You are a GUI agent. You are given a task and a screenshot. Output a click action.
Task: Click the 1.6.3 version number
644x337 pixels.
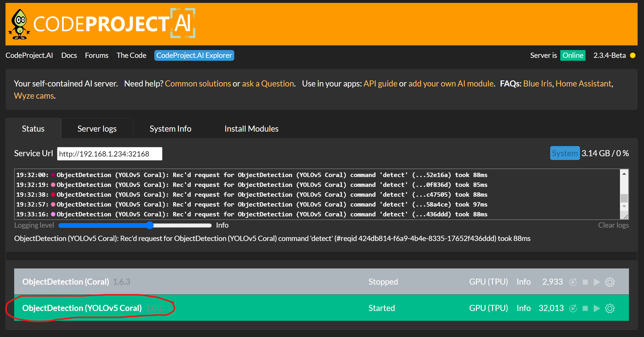point(122,282)
